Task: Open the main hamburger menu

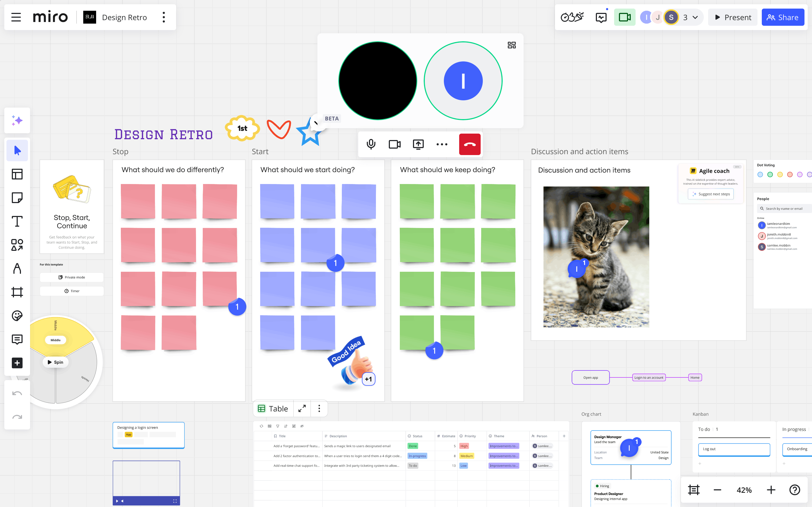Action: (16, 17)
